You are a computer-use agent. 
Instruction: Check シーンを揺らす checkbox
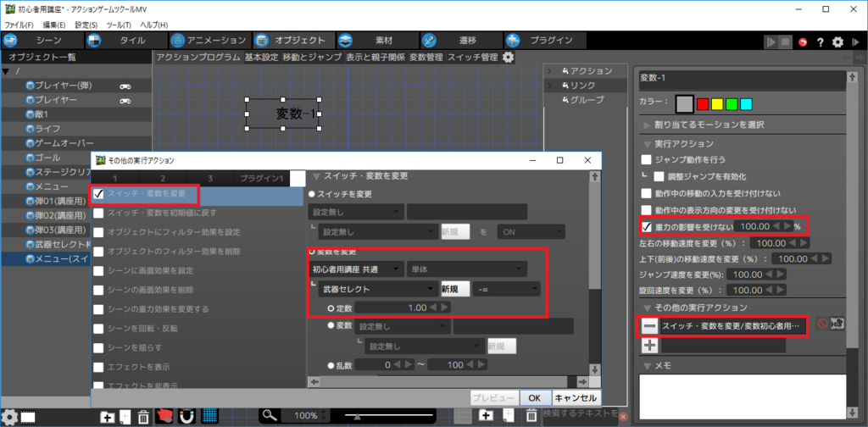point(98,348)
